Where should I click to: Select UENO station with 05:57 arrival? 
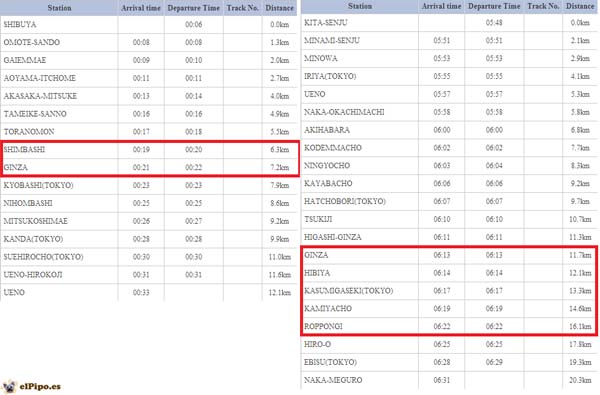315,94
